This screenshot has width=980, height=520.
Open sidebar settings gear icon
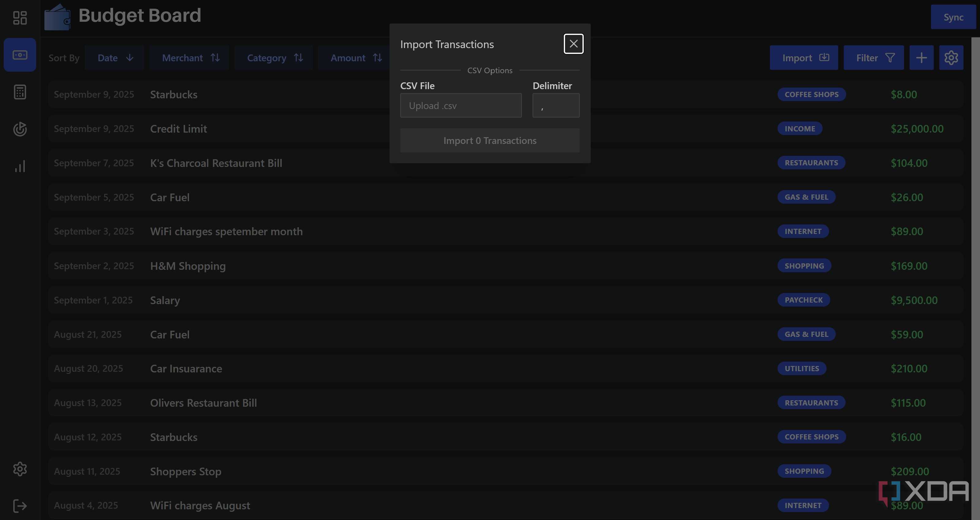tap(20, 469)
